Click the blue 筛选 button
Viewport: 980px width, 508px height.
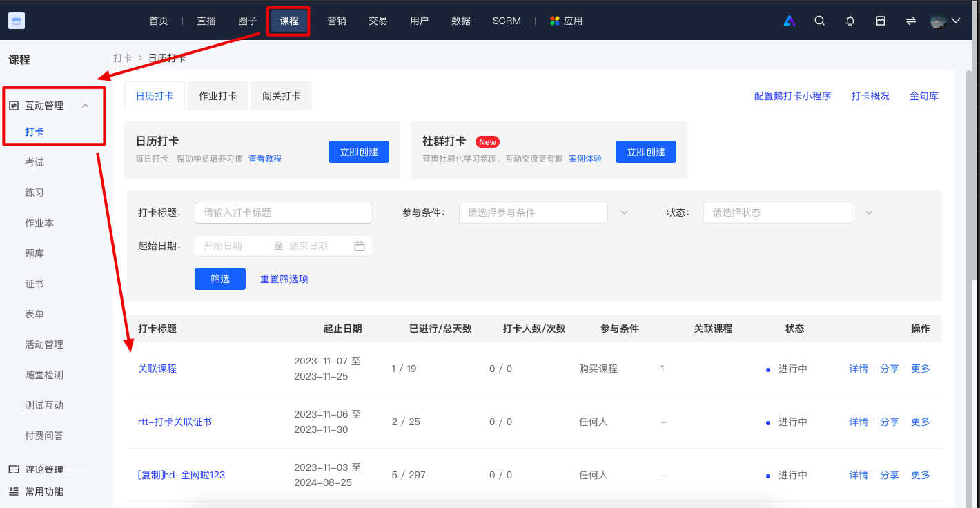click(220, 279)
